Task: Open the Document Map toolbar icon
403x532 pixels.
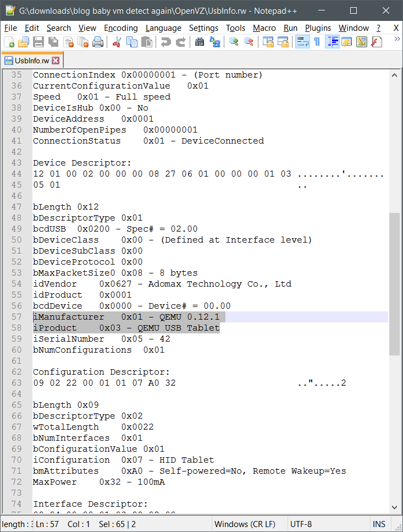Action: pyautogui.click(x=362, y=42)
